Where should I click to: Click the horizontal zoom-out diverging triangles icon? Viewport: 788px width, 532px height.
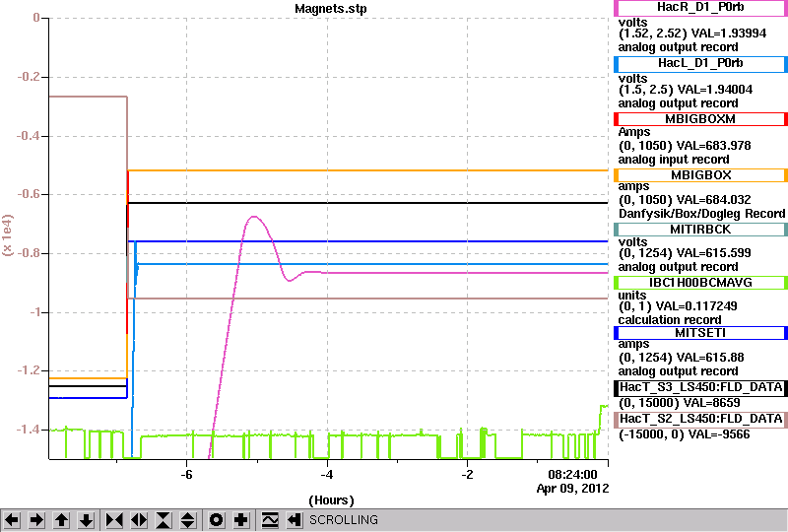[139, 520]
